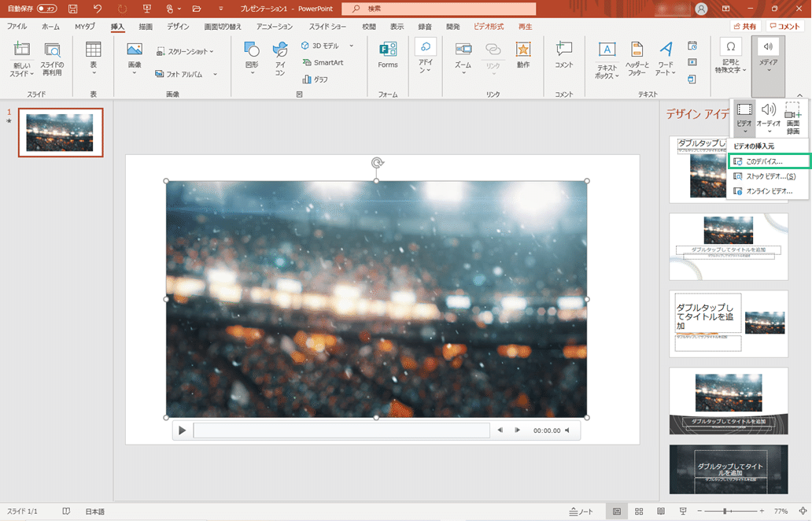Collapse the ribbon with the chevron
812x521 pixels.
coord(800,94)
